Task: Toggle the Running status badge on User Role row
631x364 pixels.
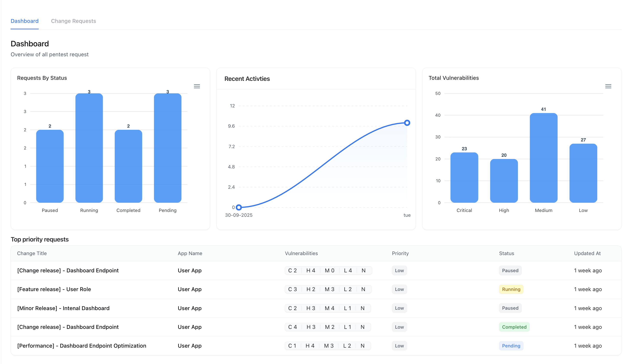Action: [x=511, y=289]
